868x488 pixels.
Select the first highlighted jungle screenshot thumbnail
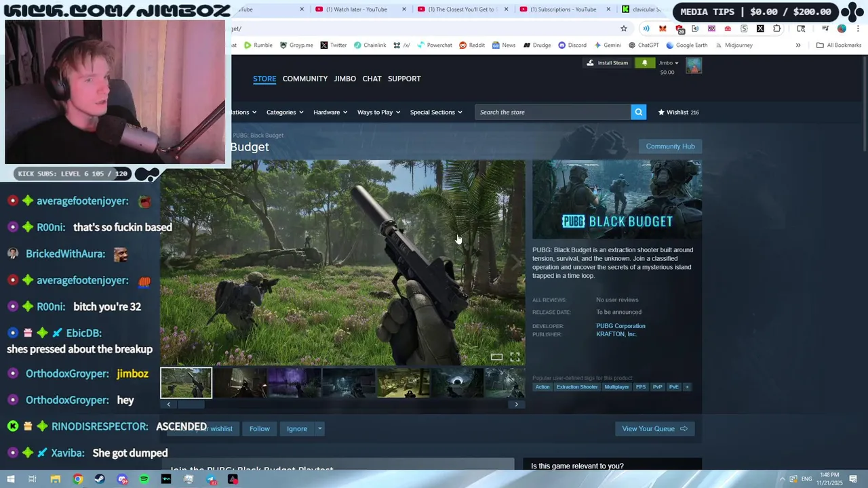click(x=186, y=383)
